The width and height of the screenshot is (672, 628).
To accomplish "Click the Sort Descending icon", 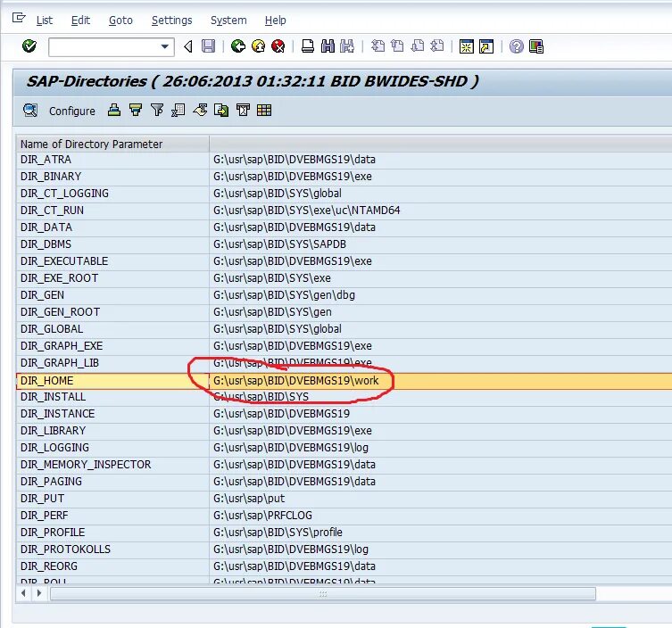I will [136, 110].
